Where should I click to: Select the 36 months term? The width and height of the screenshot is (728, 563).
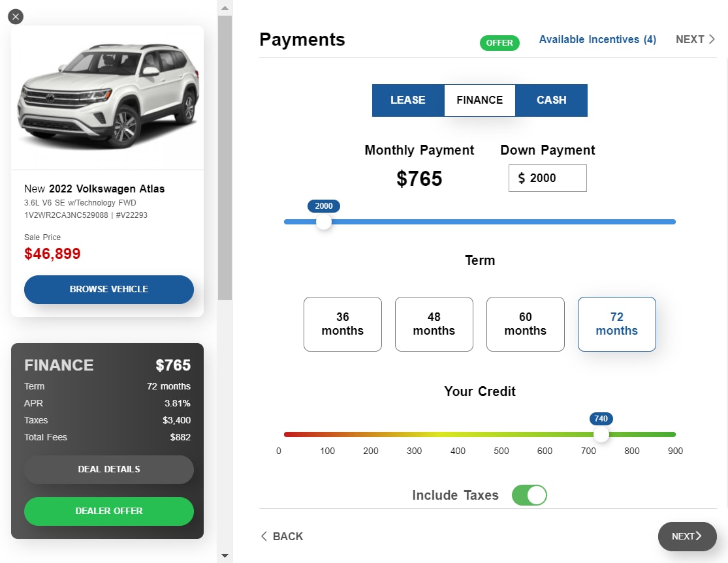tap(343, 324)
